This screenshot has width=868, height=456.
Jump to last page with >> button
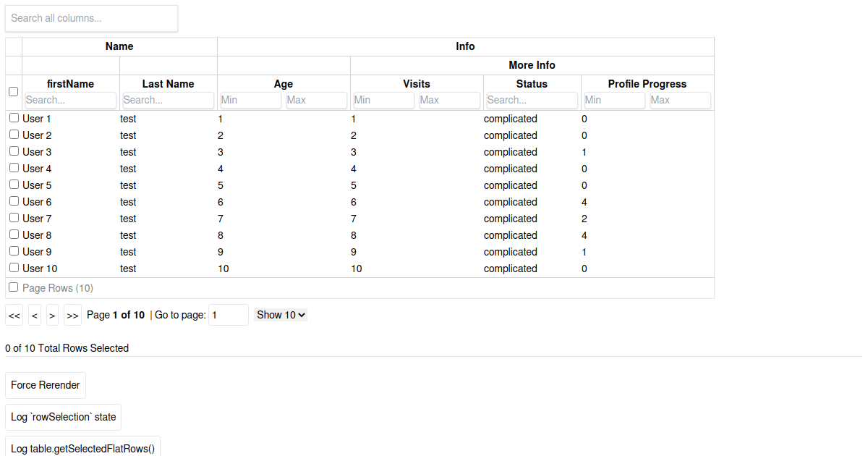72,316
